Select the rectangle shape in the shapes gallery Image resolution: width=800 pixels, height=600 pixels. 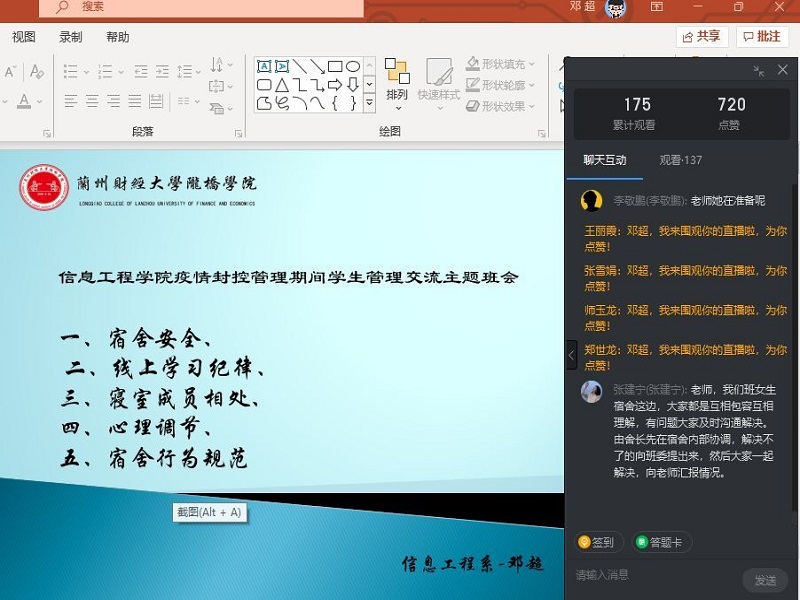335,67
